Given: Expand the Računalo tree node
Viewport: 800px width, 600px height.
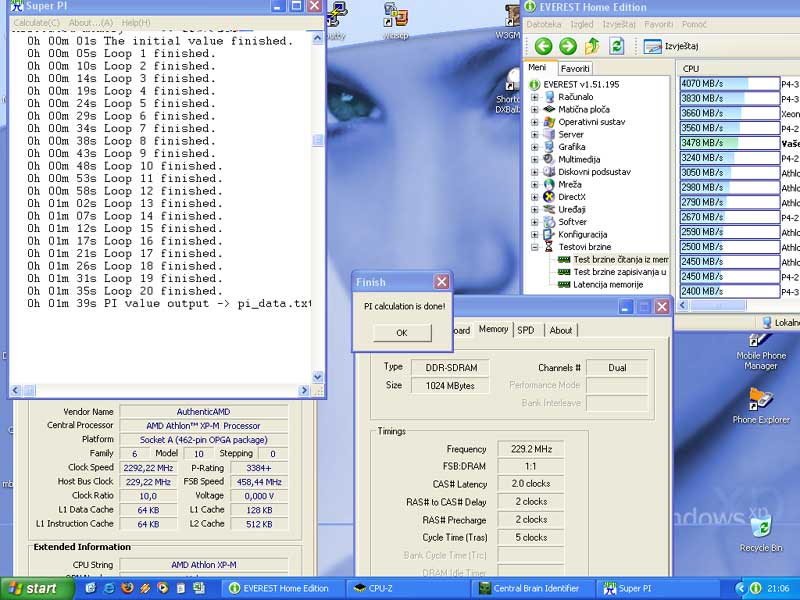Looking at the screenshot, I should pos(535,97).
